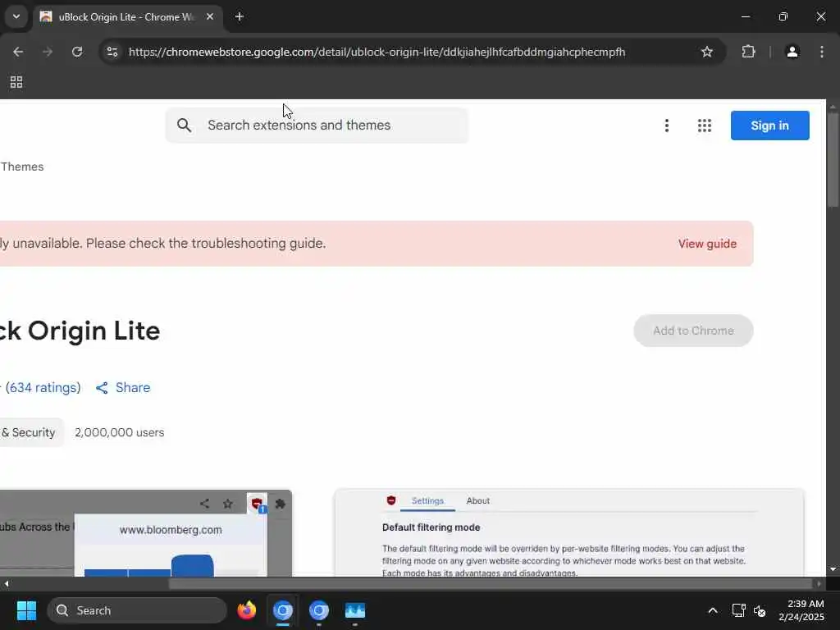Open the Settings preview screenshot
Screen dimensions: 840x630
pos(569,533)
